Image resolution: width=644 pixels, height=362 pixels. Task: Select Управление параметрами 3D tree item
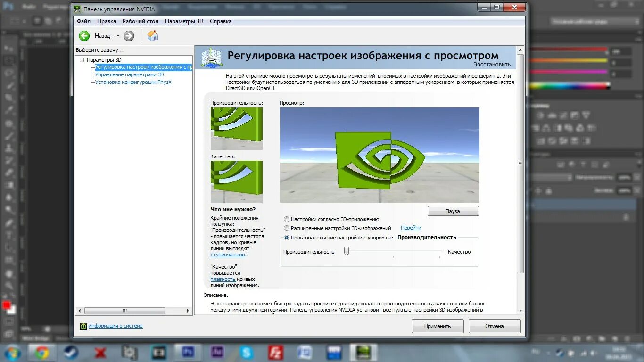(x=130, y=74)
